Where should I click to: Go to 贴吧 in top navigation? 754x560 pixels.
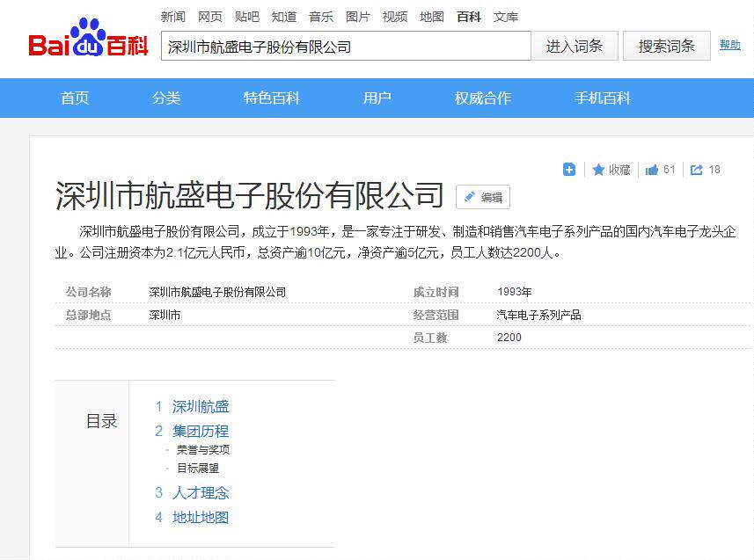click(x=247, y=17)
